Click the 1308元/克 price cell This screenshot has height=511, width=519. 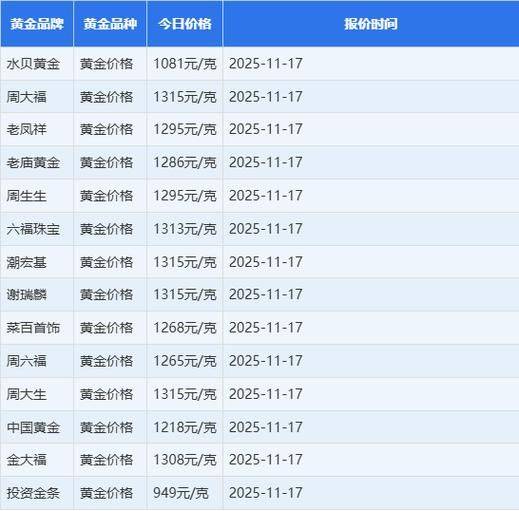point(185,460)
